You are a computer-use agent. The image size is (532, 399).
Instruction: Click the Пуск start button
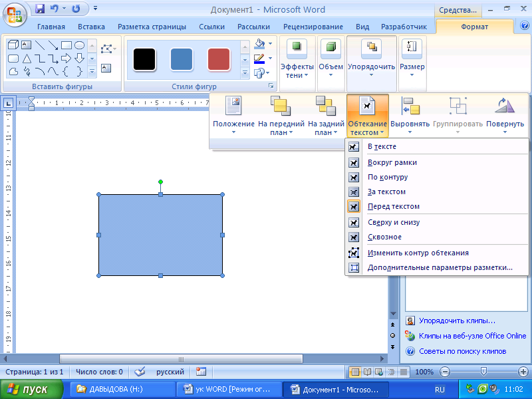point(31,390)
